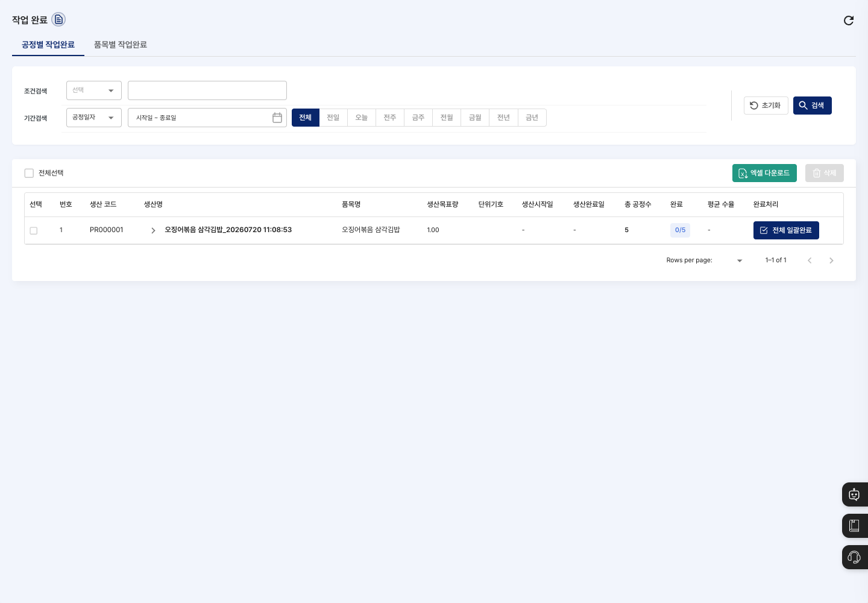Switch to 공정별 작업완료 tab
The width and height of the screenshot is (868, 603).
click(48, 45)
